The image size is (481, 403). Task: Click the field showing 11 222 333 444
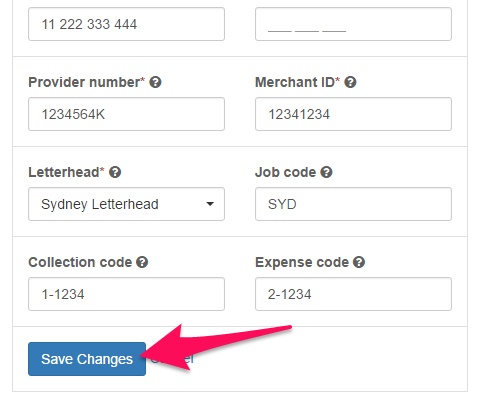point(126,24)
